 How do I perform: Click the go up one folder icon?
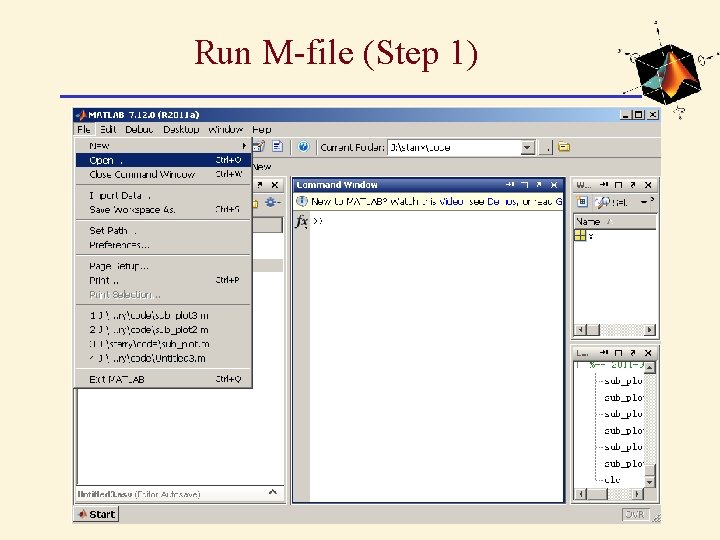tap(564, 147)
